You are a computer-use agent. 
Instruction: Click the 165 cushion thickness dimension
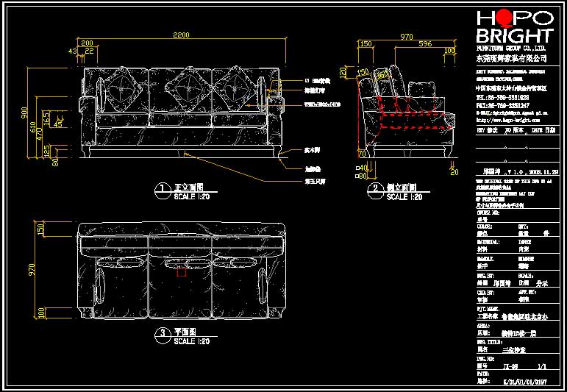pos(46,118)
